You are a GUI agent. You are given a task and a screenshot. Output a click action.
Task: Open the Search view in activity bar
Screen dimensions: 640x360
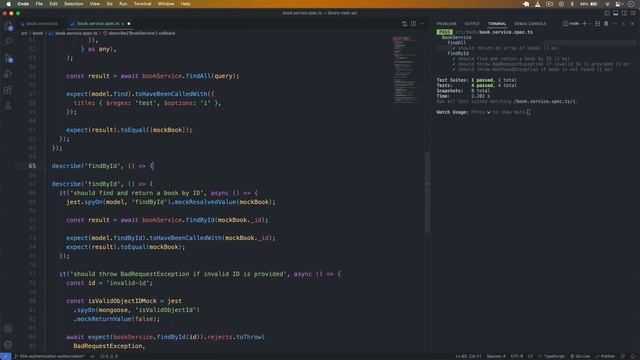8,41
